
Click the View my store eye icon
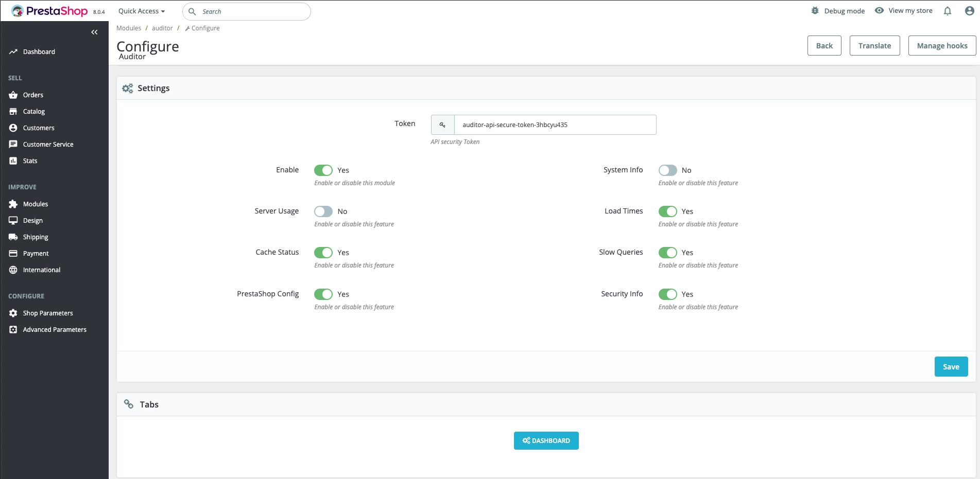[x=879, y=10]
